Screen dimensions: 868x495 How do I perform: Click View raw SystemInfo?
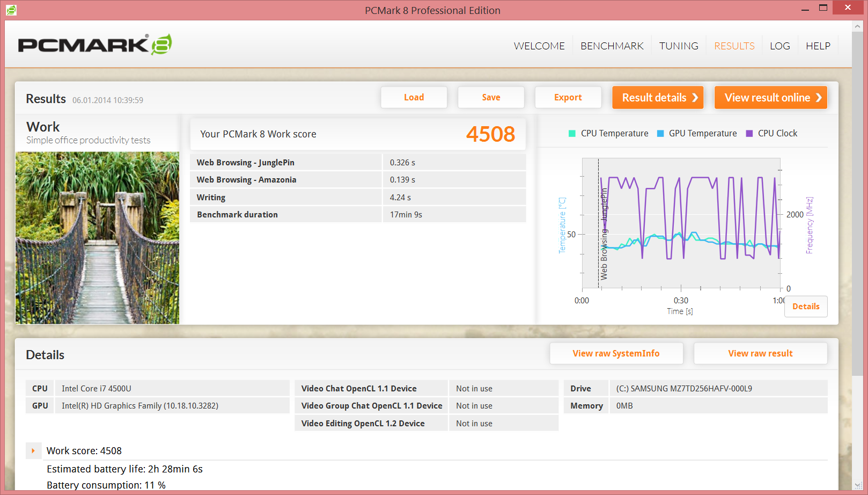(x=616, y=353)
